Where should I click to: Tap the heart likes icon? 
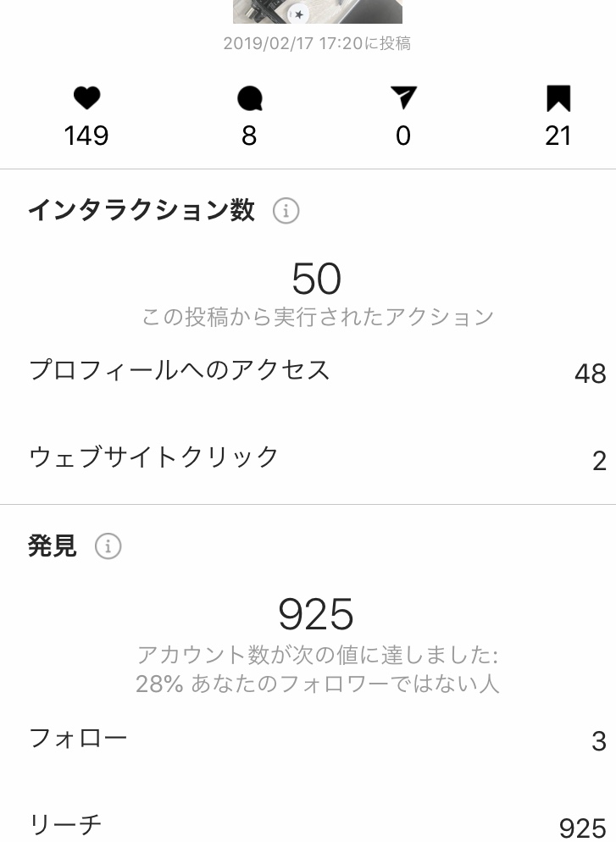[86, 98]
